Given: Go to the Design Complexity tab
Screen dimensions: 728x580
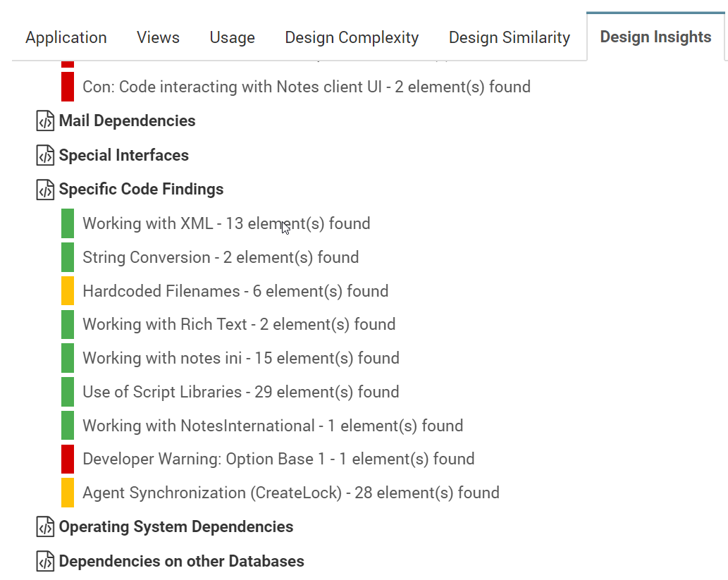Looking at the screenshot, I should [352, 37].
